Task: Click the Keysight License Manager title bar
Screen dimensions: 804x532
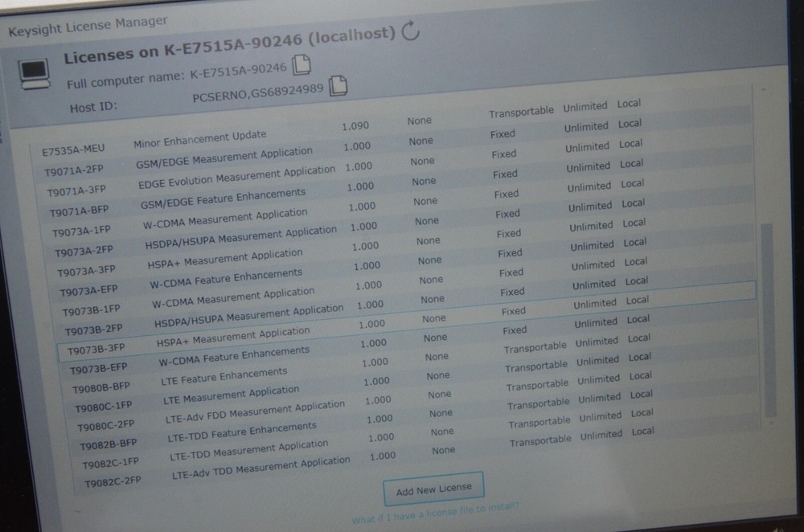Action: [x=87, y=27]
